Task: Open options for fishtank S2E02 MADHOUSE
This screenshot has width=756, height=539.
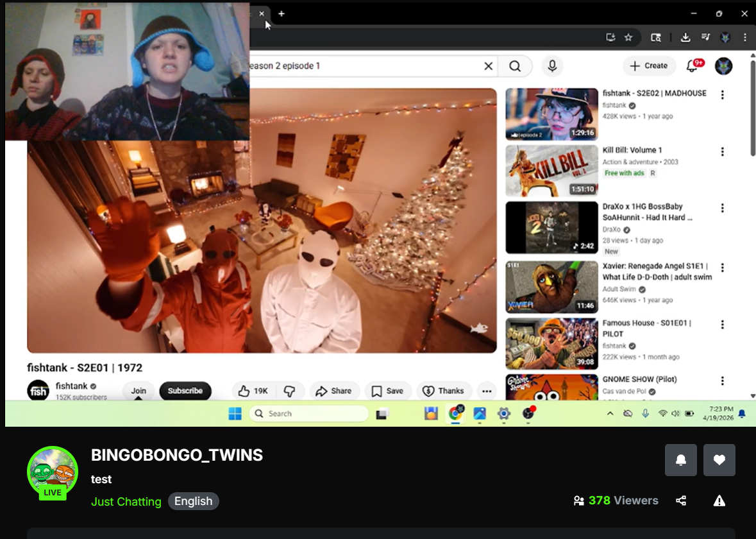Action: [x=722, y=94]
